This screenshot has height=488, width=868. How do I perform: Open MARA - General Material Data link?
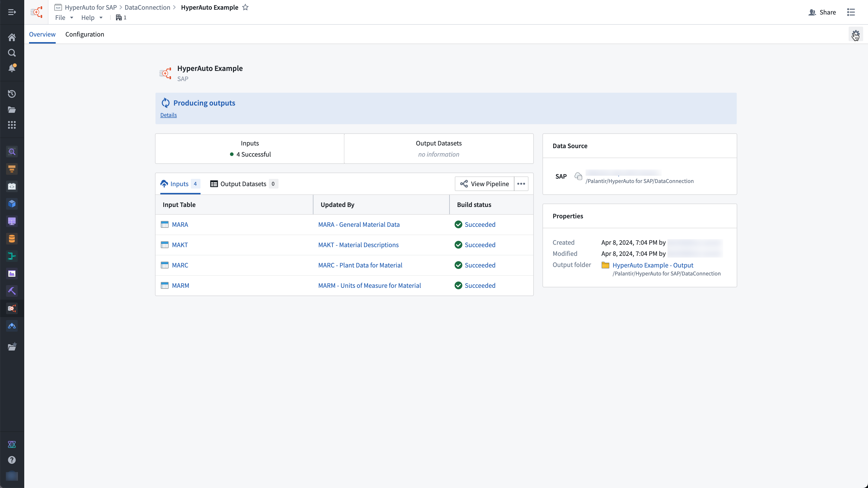[x=359, y=225]
